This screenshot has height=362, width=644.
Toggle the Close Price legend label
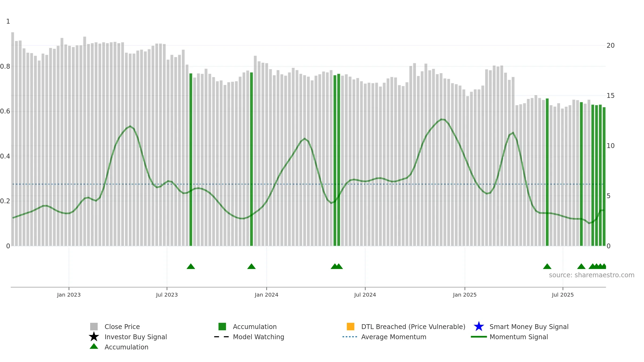122,327
